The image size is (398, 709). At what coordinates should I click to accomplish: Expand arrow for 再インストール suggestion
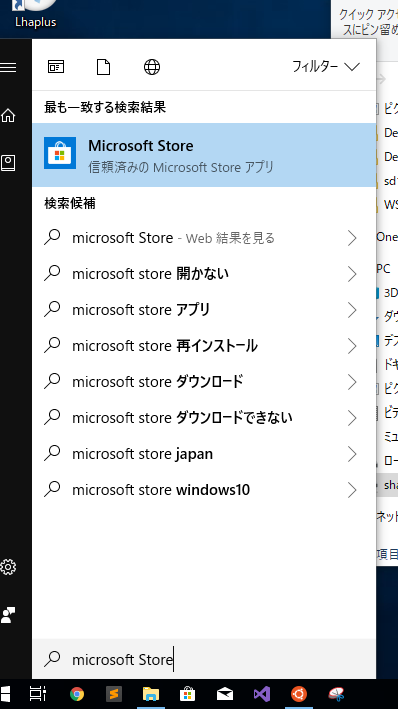click(352, 346)
